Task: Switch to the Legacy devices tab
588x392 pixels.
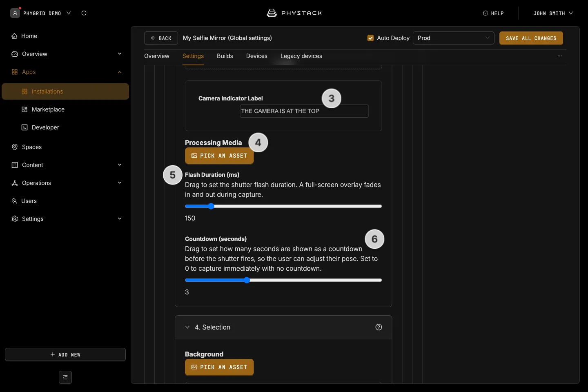Action: coord(301,56)
